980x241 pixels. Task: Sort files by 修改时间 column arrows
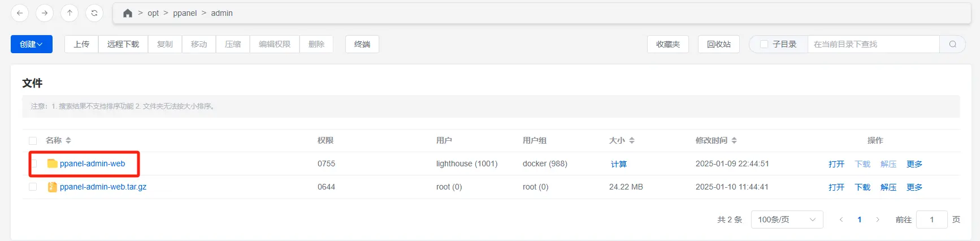coord(734,140)
